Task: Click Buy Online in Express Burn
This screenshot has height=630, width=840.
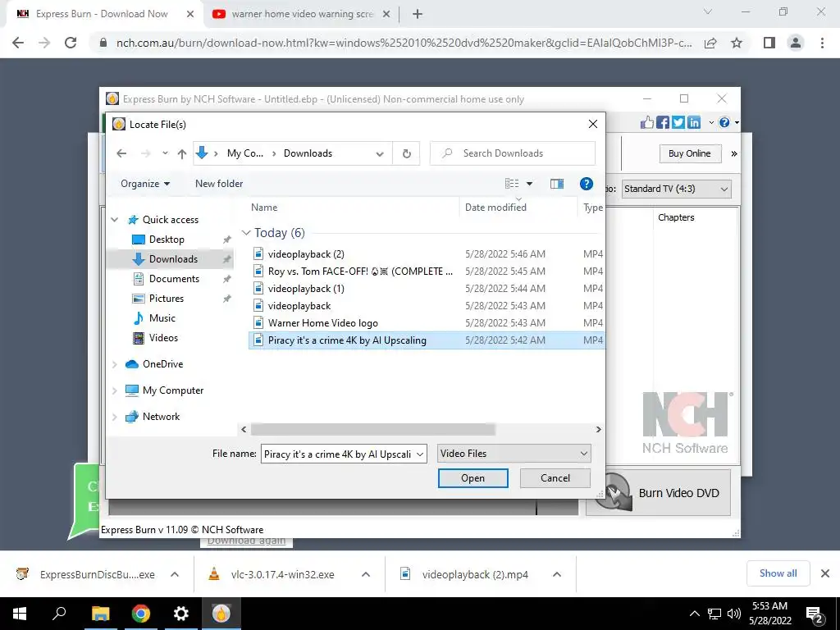Action: (689, 153)
